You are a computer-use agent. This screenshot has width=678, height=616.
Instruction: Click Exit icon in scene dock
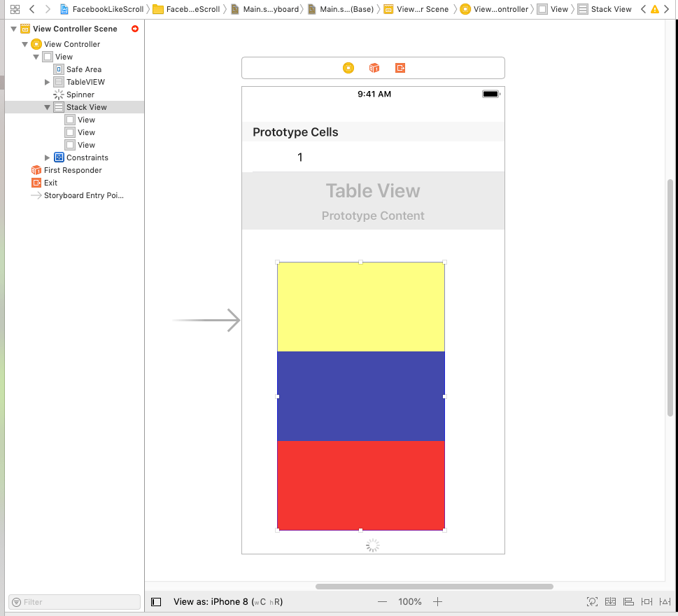[x=400, y=68]
